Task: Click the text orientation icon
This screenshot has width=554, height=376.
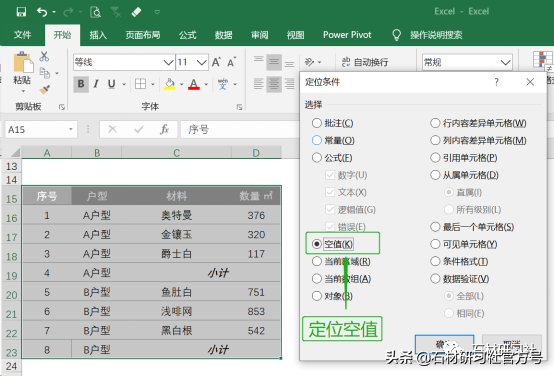Action: pyautogui.click(x=310, y=62)
